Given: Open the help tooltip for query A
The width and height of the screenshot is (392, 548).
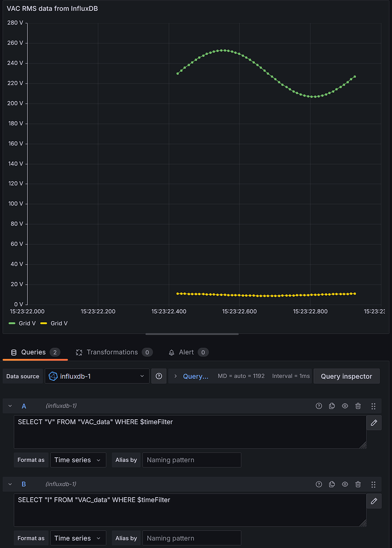Looking at the screenshot, I should (319, 406).
